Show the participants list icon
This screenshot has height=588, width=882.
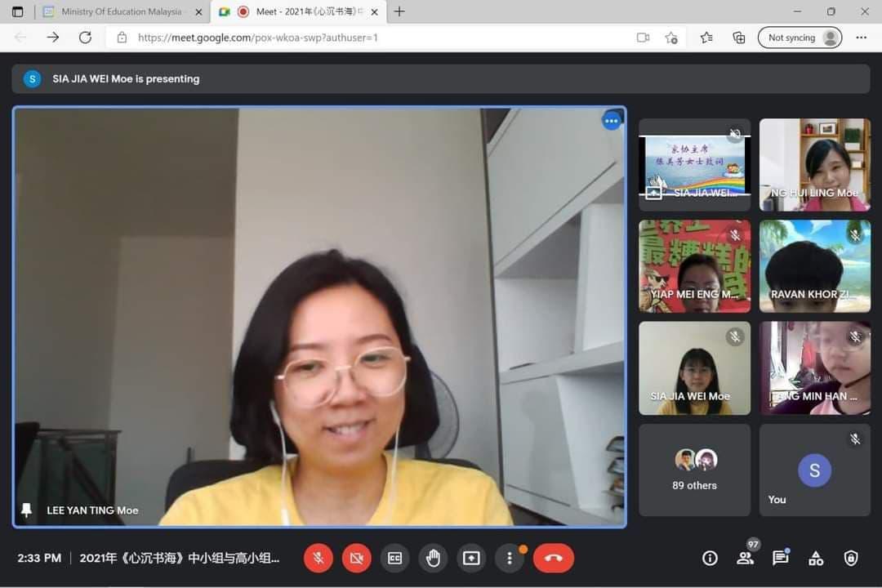(x=745, y=558)
